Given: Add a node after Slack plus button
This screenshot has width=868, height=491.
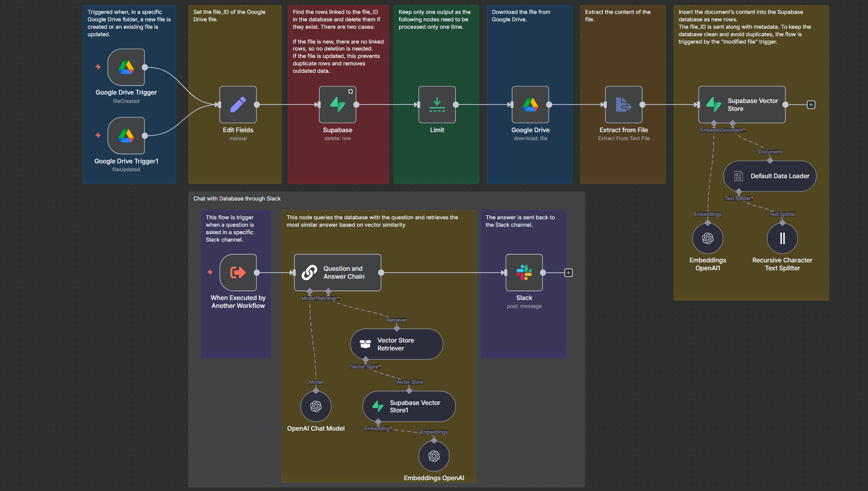Looking at the screenshot, I should 569,273.
